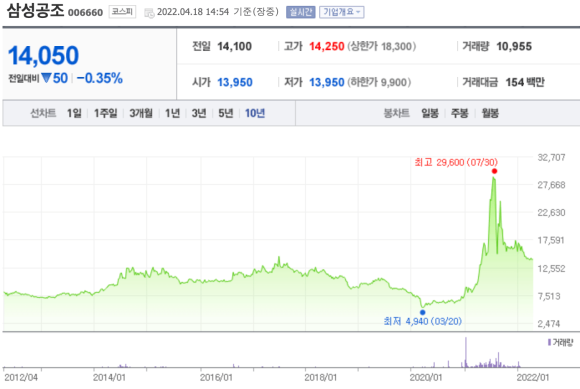Switch to 월봉 candle chart

490,113
